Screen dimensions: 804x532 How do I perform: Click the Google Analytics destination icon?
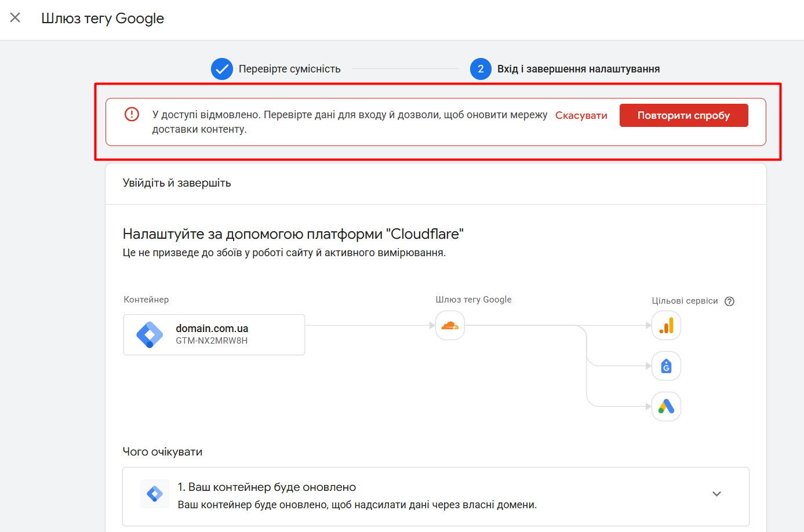(666, 326)
